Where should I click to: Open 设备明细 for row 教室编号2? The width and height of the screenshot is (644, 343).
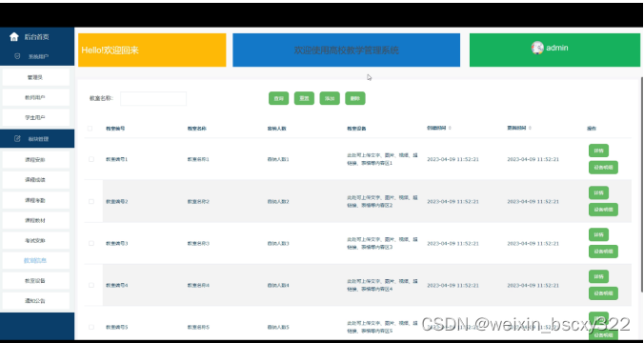pos(603,210)
